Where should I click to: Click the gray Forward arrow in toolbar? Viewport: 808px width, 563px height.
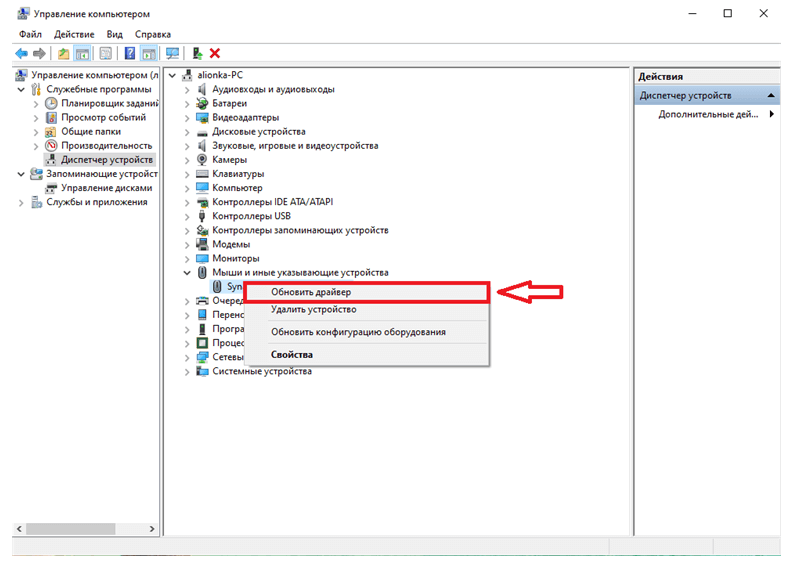click(39, 53)
